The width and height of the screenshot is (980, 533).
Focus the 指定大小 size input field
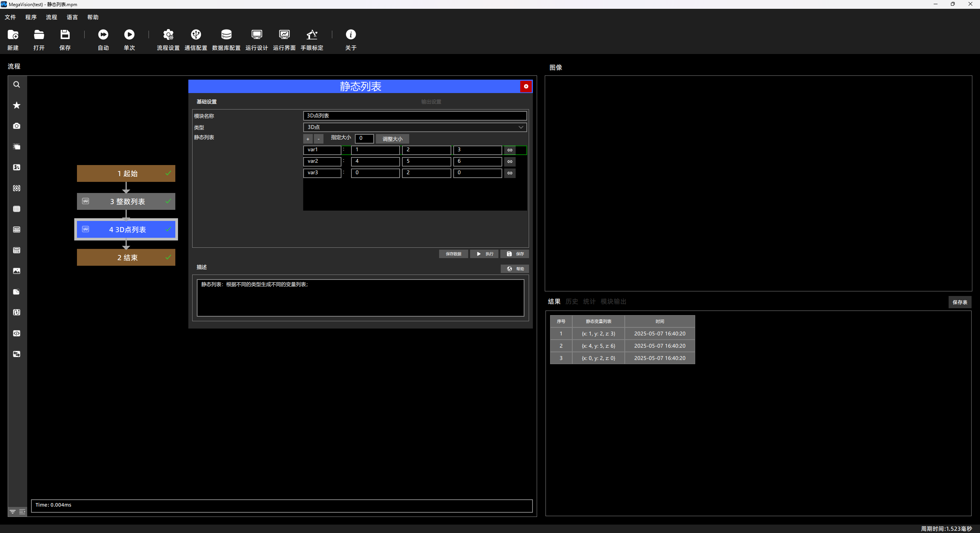point(364,139)
